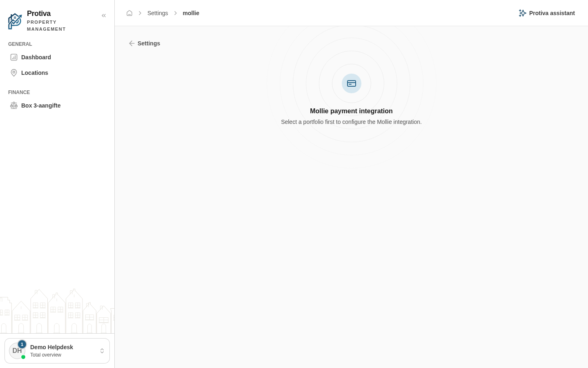Go back to Settings page link
The height and width of the screenshot is (368, 588).
[x=145, y=43]
